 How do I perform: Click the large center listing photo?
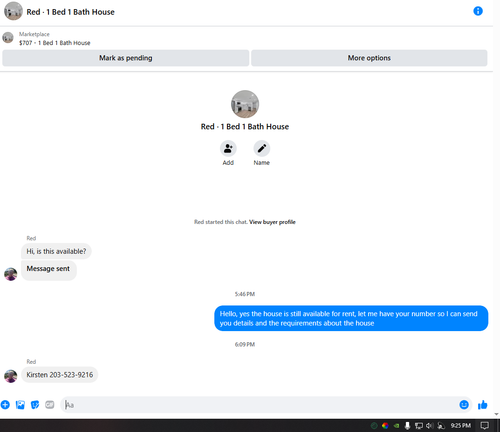[245, 104]
